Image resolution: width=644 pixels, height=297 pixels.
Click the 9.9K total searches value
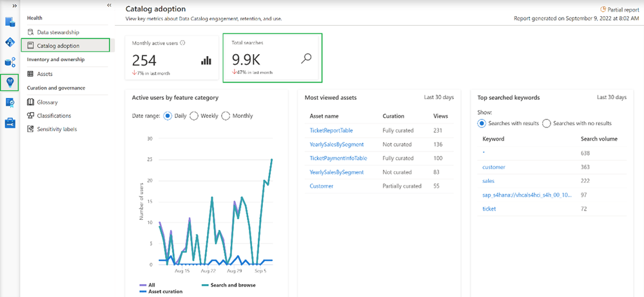click(x=246, y=61)
